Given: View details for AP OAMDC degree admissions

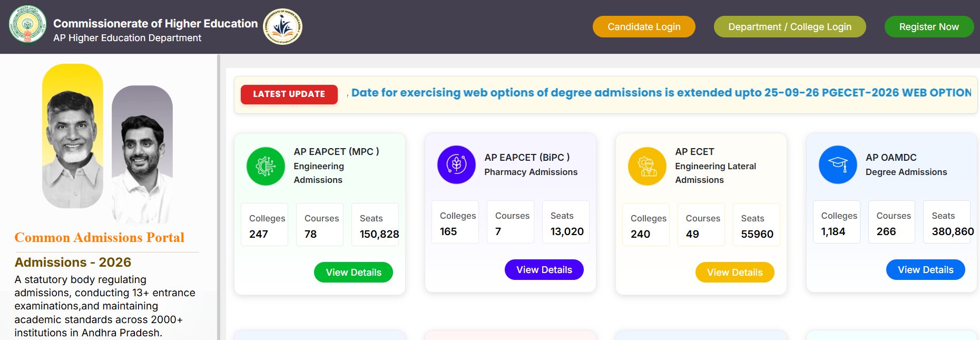Looking at the screenshot, I should click(926, 270).
